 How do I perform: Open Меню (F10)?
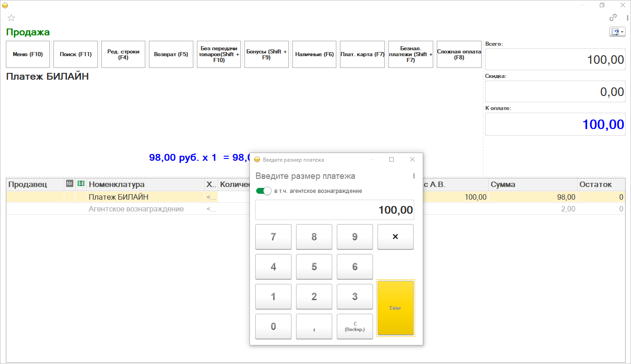28,54
